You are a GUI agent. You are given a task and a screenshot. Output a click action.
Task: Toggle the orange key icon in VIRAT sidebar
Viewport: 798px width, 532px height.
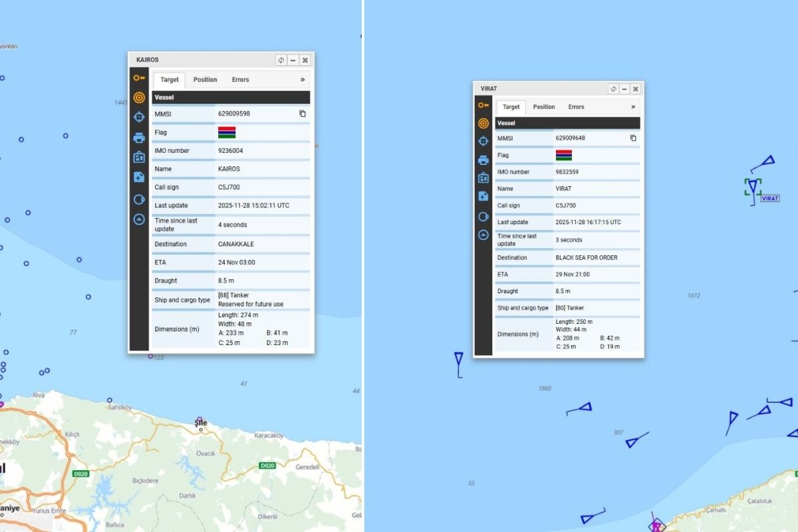point(483,105)
